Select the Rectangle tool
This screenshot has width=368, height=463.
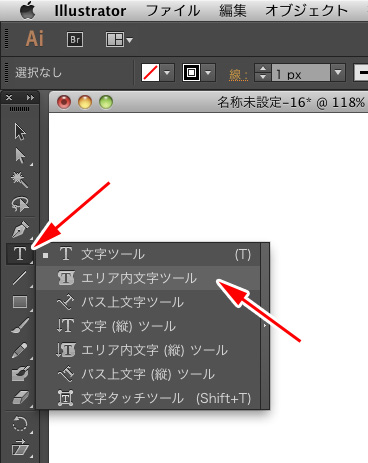(20, 302)
